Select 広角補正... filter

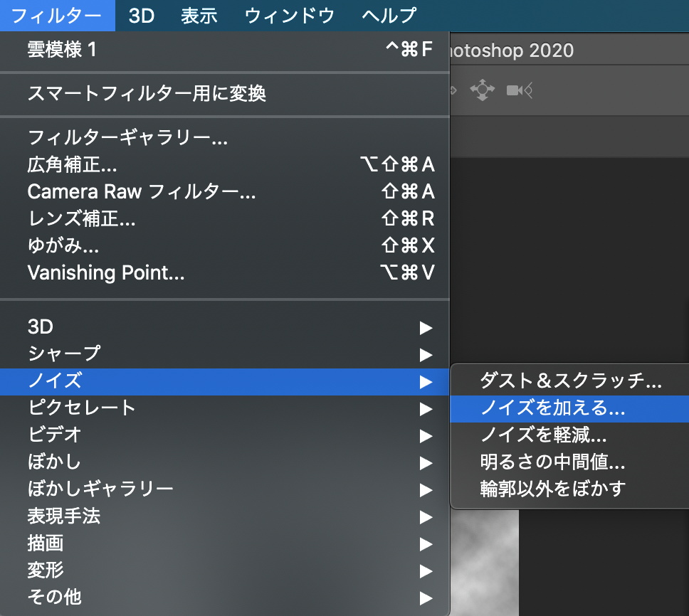(224, 164)
